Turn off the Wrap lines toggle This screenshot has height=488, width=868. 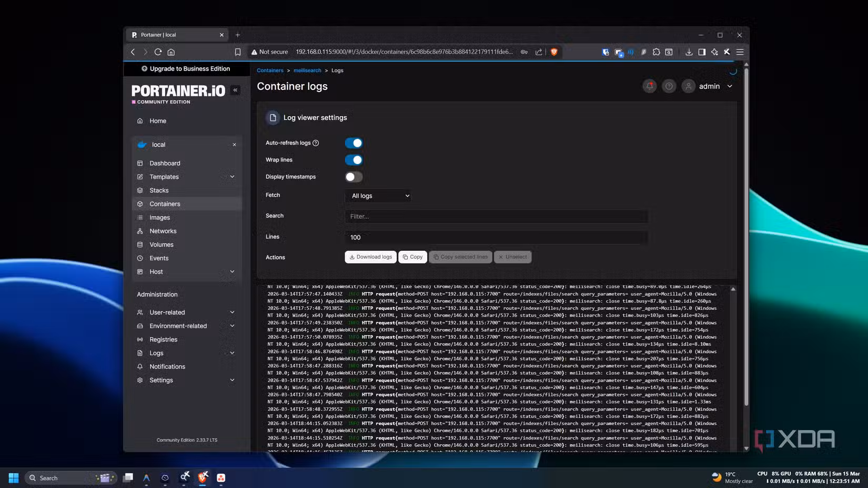click(x=354, y=160)
